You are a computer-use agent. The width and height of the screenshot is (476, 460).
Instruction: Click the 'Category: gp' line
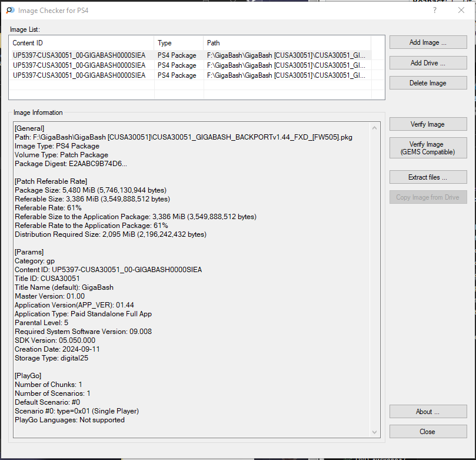click(x=35, y=261)
